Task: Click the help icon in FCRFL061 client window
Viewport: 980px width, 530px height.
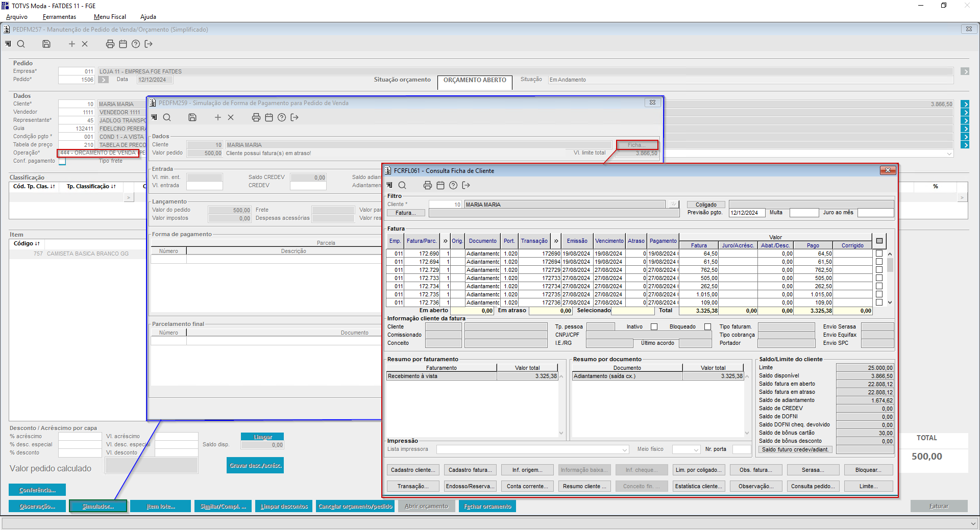Action: click(453, 185)
